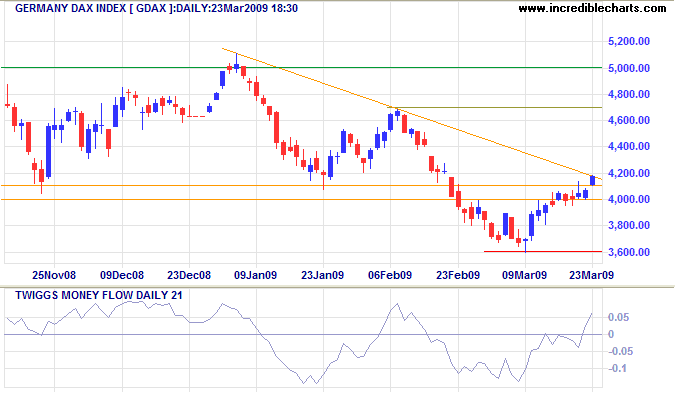Click the TWIGGS MONEY FLOW DAILY 21 label

pos(99,296)
